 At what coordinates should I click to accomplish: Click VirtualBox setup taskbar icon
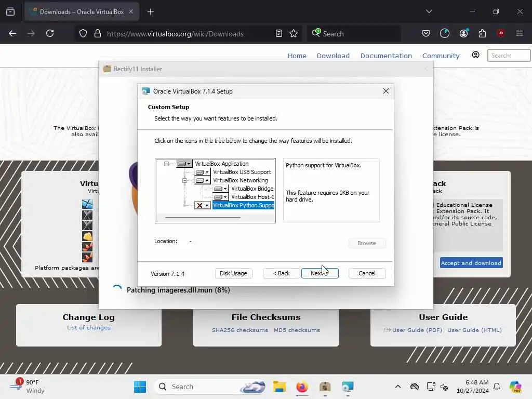348,387
